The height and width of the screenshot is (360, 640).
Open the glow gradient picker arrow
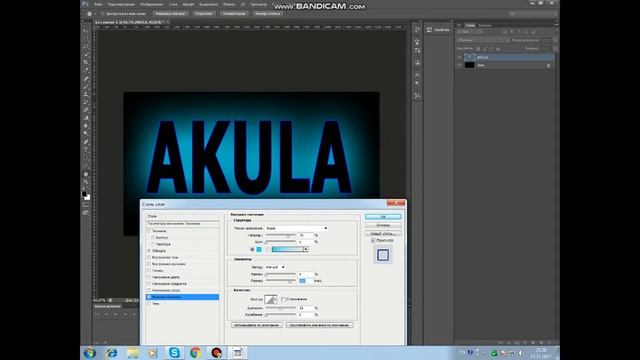coord(306,249)
